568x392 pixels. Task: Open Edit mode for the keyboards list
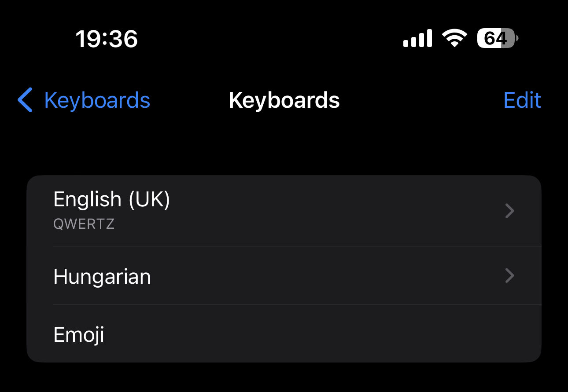point(522,100)
